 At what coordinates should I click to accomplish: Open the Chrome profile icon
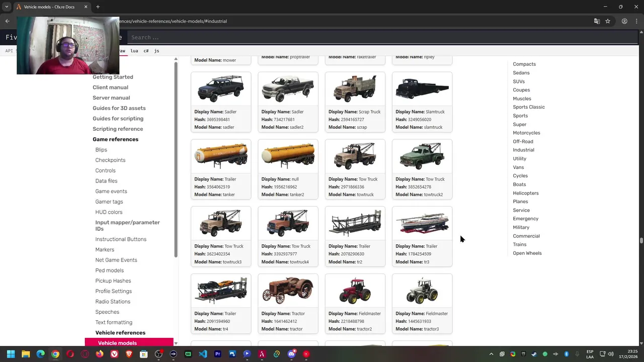[624, 21]
